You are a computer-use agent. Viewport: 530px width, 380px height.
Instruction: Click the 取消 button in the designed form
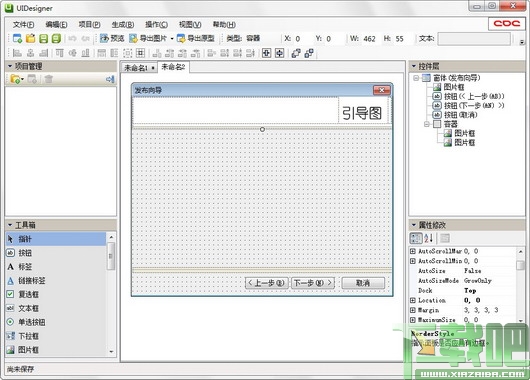[363, 283]
